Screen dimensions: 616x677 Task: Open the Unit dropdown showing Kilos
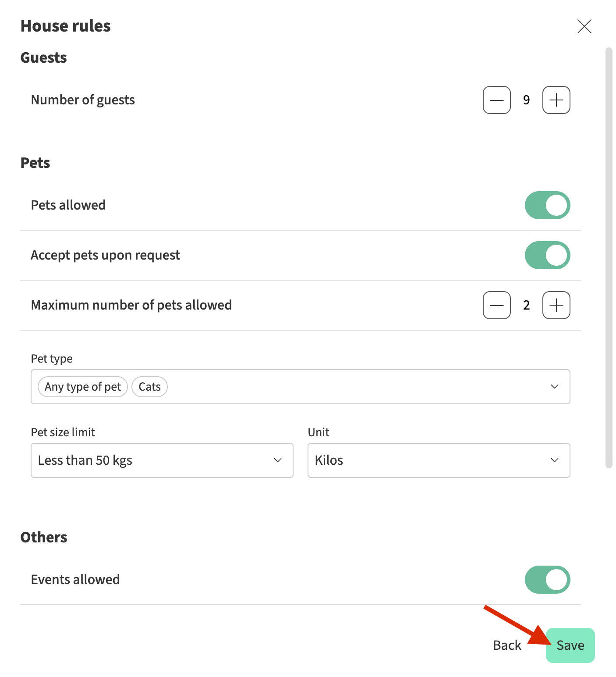tap(439, 460)
